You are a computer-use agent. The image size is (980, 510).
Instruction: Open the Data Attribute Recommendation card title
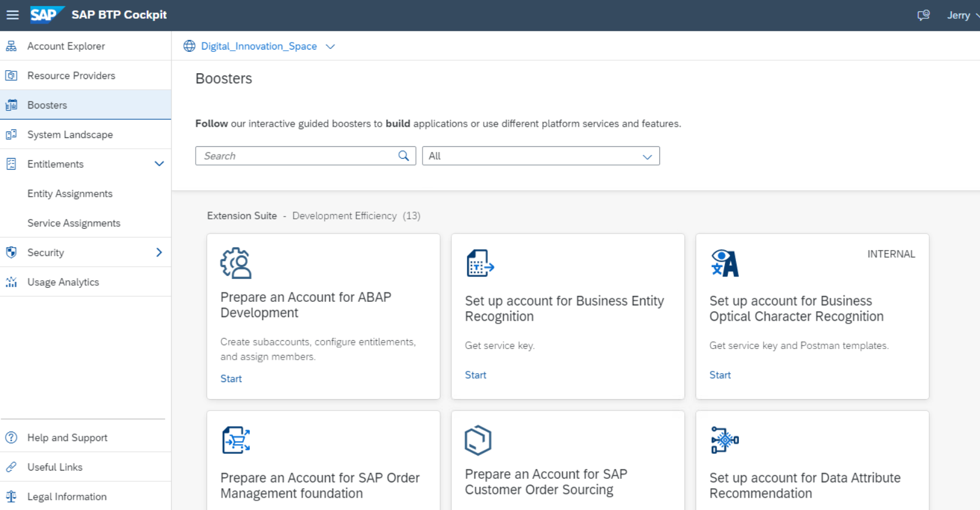[805, 485]
